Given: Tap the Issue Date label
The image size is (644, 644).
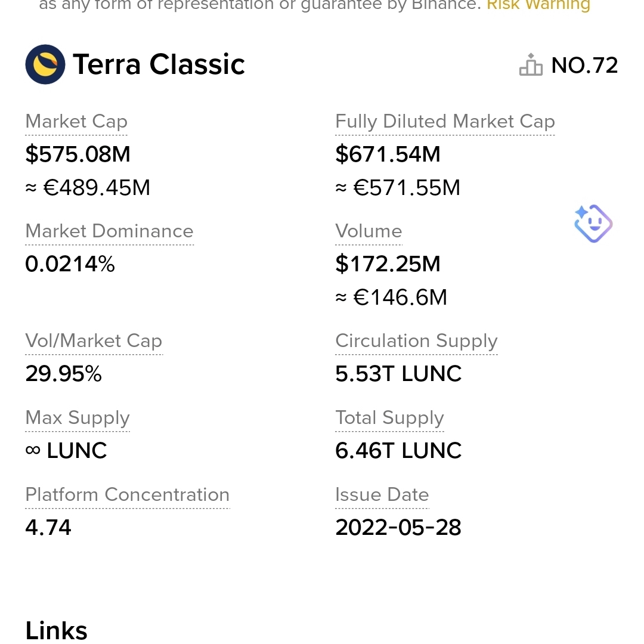Looking at the screenshot, I should (382, 494).
